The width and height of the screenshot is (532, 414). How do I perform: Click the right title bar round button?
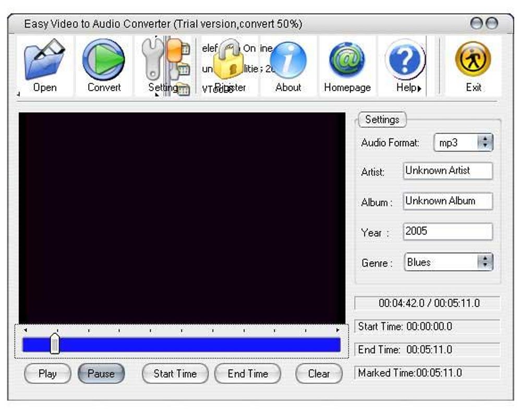click(x=492, y=23)
